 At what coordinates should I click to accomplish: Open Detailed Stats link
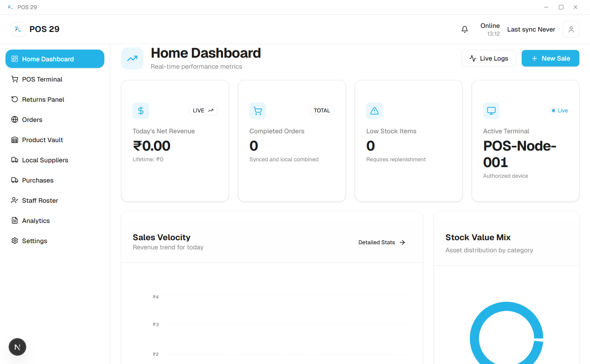(x=382, y=242)
